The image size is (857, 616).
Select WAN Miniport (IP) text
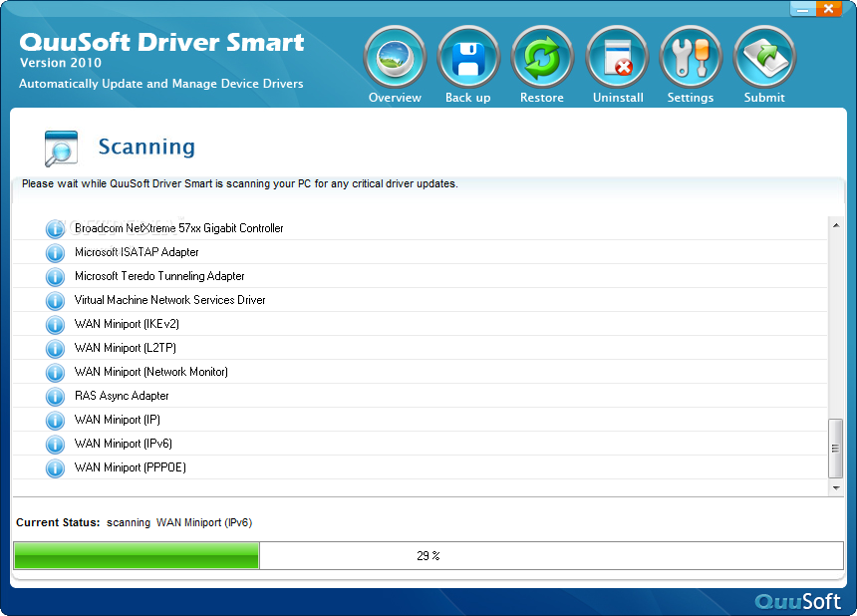[x=118, y=420]
